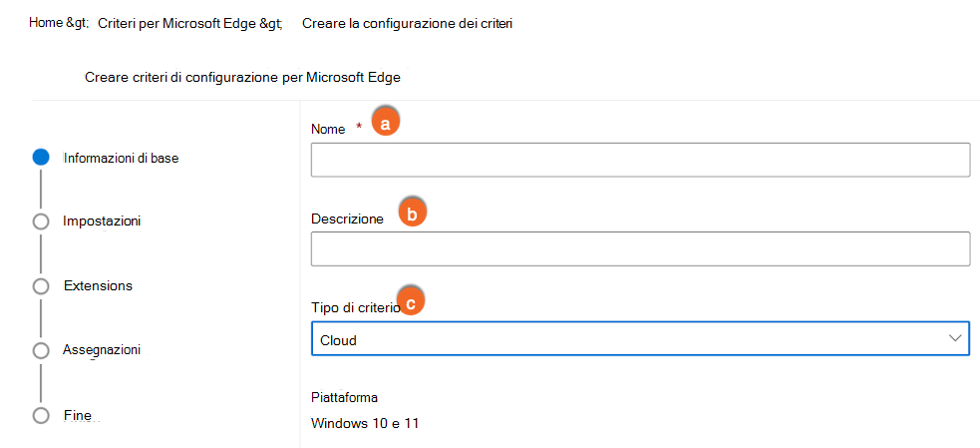The width and height of the screenshot is (980, 448).
Task: Open the Fine step label
Action: click(x=78, y=415)
